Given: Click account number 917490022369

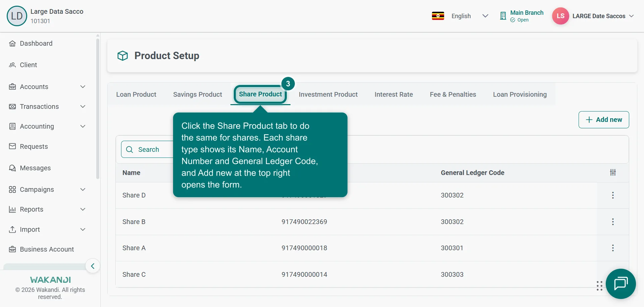Looking at the screenshot, I should [x=304, y=222].
